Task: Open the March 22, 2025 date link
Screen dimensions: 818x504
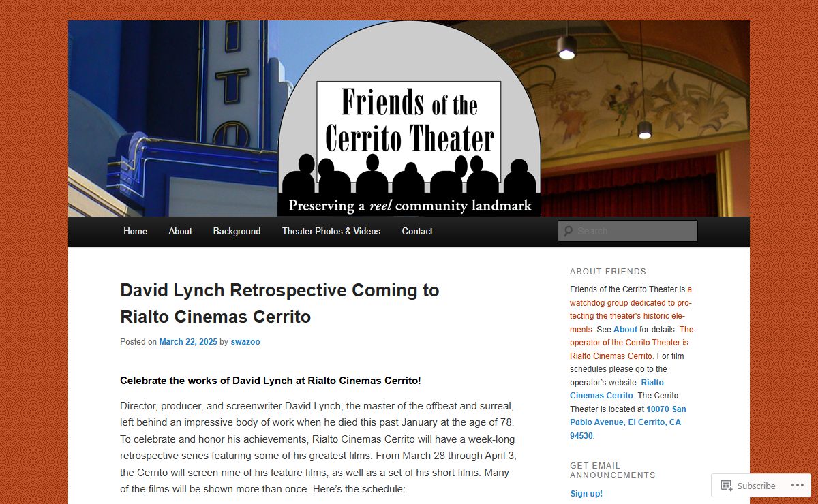Action: (x=188, y=342)
